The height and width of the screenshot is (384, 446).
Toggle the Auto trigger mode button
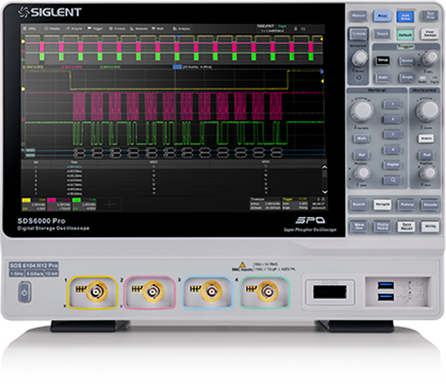[383, 77]
